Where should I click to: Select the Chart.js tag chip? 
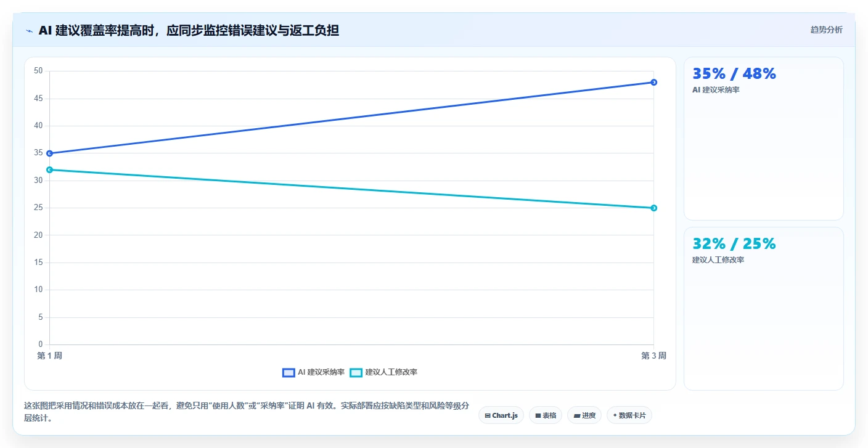click(501, 415)
